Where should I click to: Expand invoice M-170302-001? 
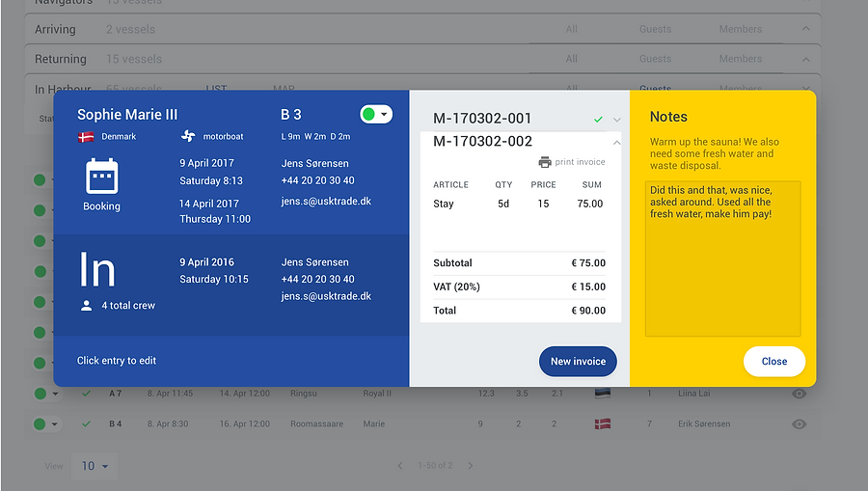pyautogui.click(x=616, y=120)
